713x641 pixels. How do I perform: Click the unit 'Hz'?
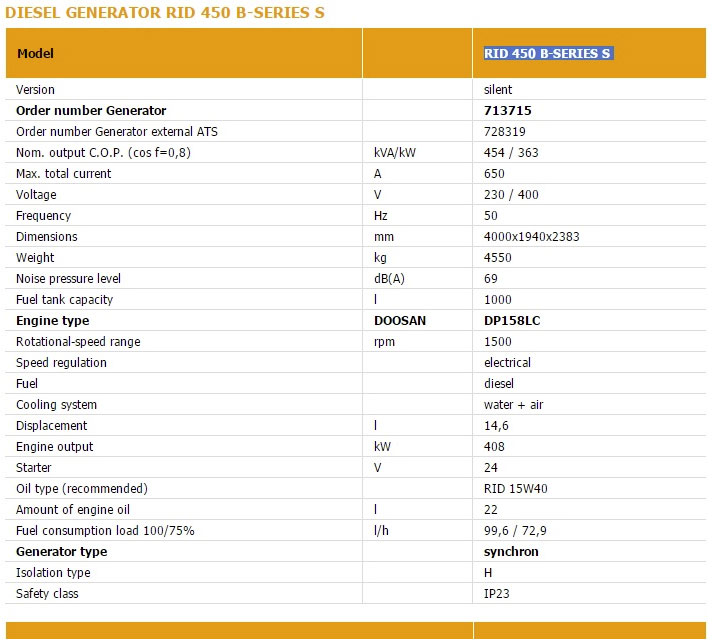point(381,215)
